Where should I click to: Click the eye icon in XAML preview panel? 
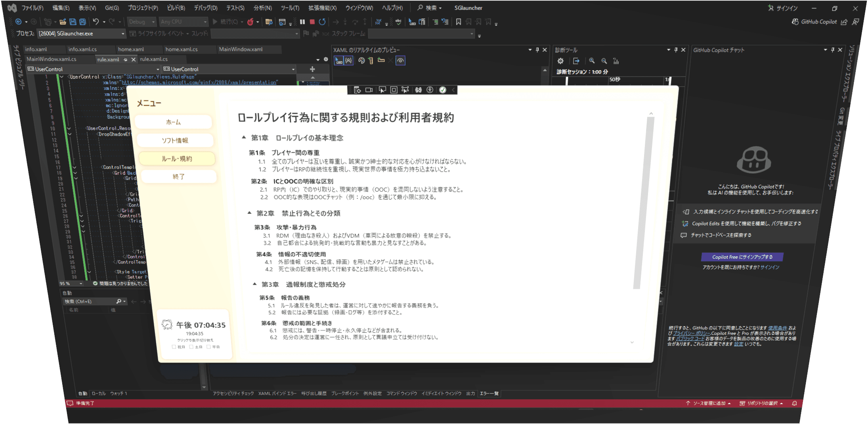pyautogui.click(x=401, y=61)
